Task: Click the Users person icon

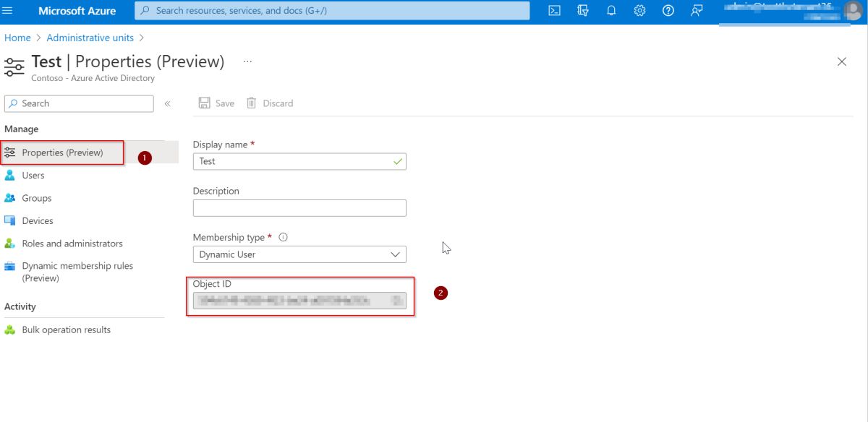Action: tap(10, 176)
